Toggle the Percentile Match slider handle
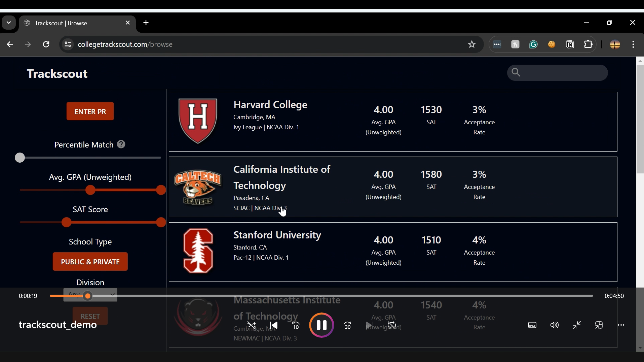Viewport: 644px width, 362px height. 20,157
